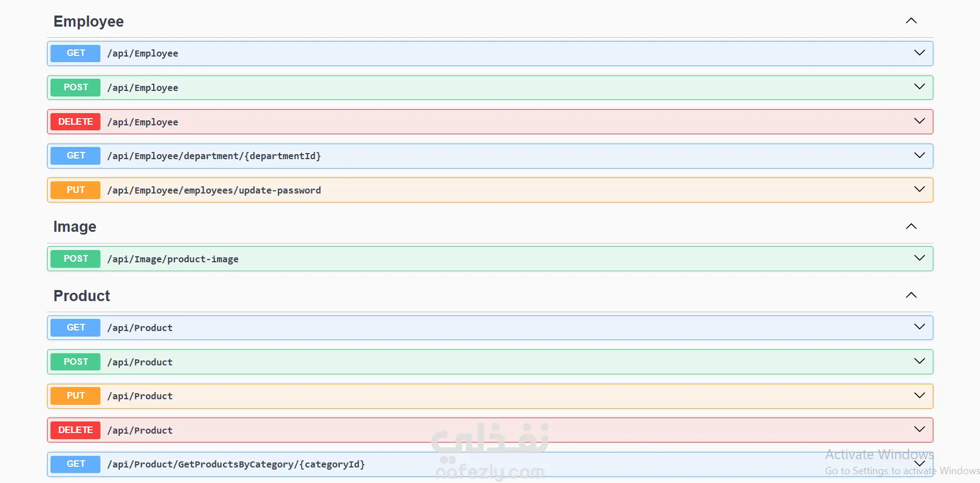Select the /api/Product/GetProductsByCategory/{categoryId} path text
Screen dimensions: 980x483
236,465
